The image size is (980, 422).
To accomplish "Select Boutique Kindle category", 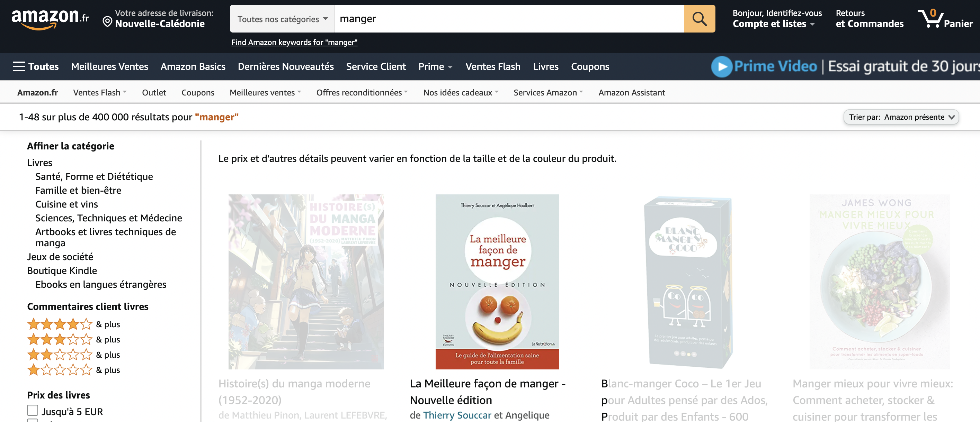I will point(62,270).
